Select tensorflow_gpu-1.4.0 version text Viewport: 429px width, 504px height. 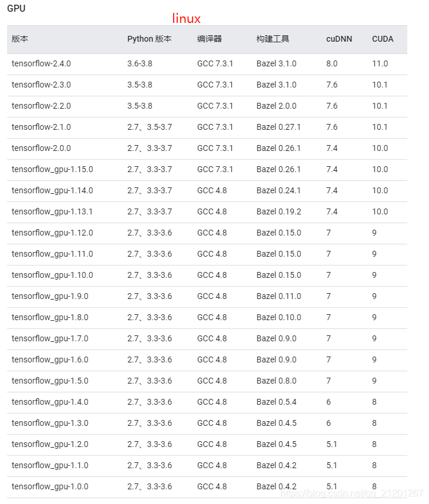[x=50, y=402]
